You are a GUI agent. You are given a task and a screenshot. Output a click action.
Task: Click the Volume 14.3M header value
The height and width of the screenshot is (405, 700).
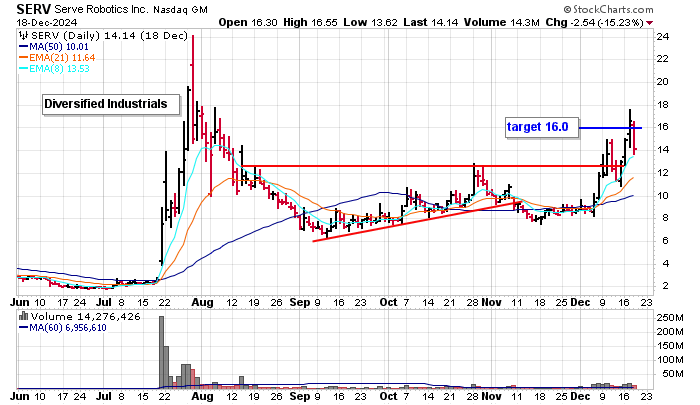501,22
